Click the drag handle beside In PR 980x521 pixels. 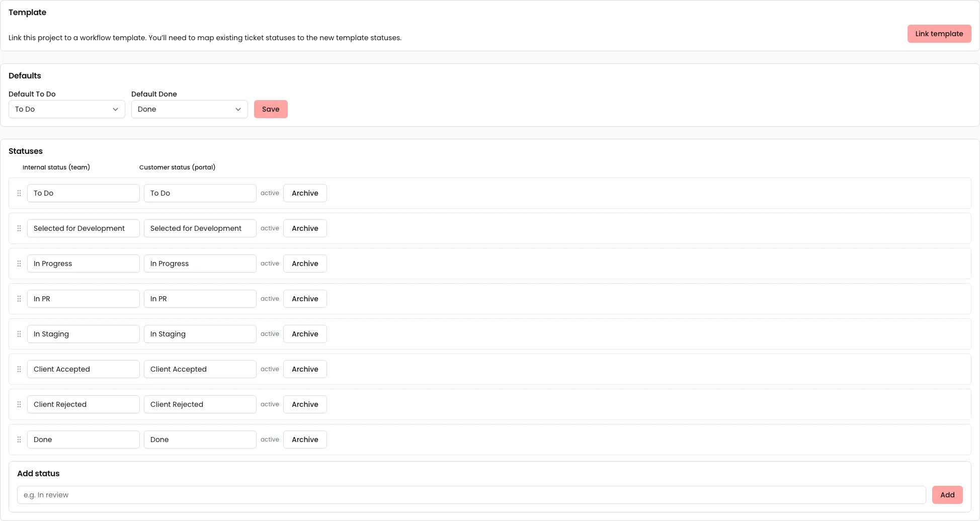(19, 298)
